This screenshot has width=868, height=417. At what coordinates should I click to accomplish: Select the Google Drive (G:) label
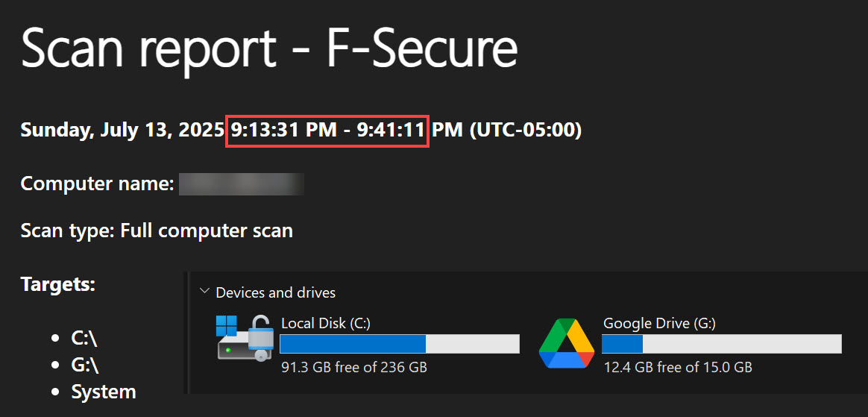click(x=659, y=324)
